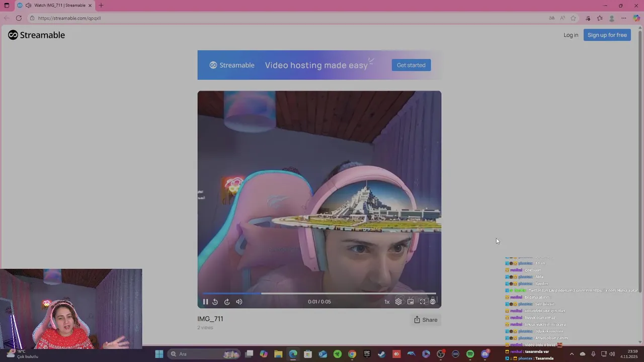Rewind the video 10 seconds

point(215,302)
